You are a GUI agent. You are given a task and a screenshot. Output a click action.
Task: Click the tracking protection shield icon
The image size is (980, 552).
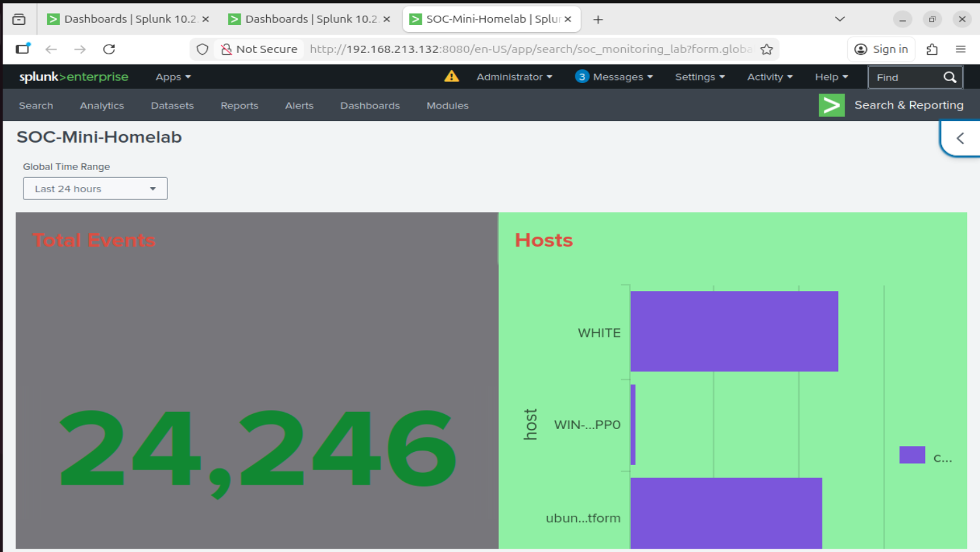click(x=203, y=49)
